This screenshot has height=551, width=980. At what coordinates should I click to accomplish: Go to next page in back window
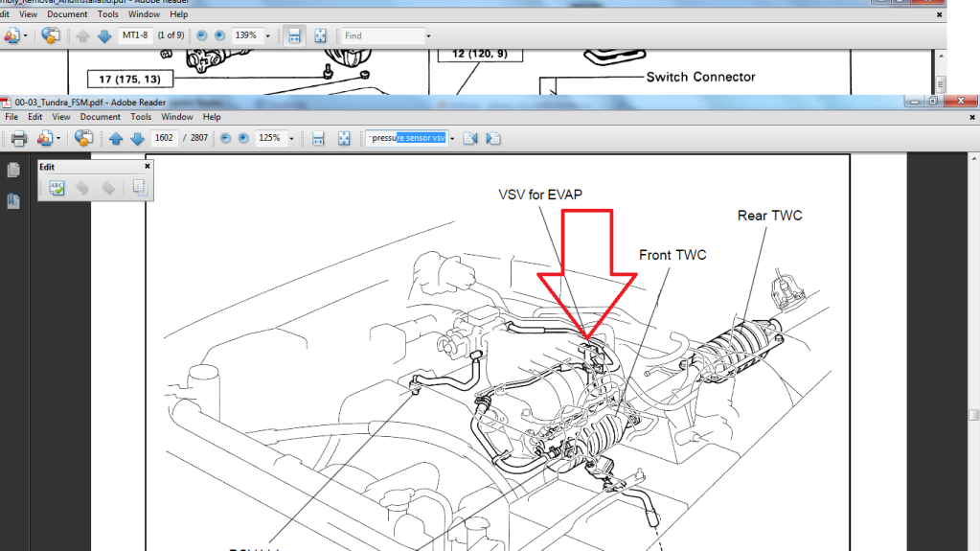[104, 35]
